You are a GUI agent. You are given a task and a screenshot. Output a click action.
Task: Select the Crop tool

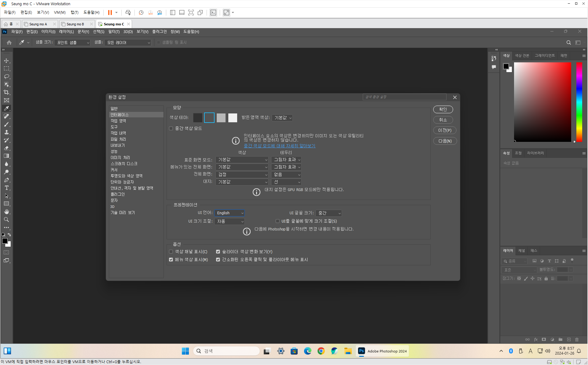6,92
